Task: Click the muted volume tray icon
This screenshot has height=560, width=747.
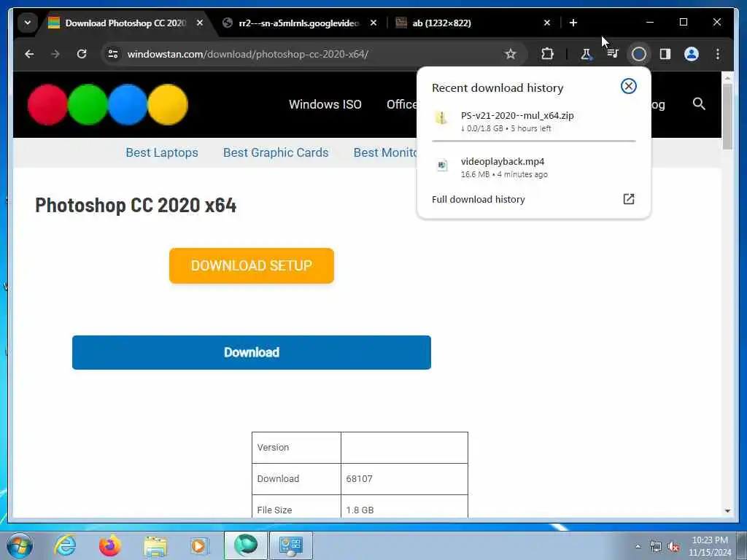Action: (673, 547)
